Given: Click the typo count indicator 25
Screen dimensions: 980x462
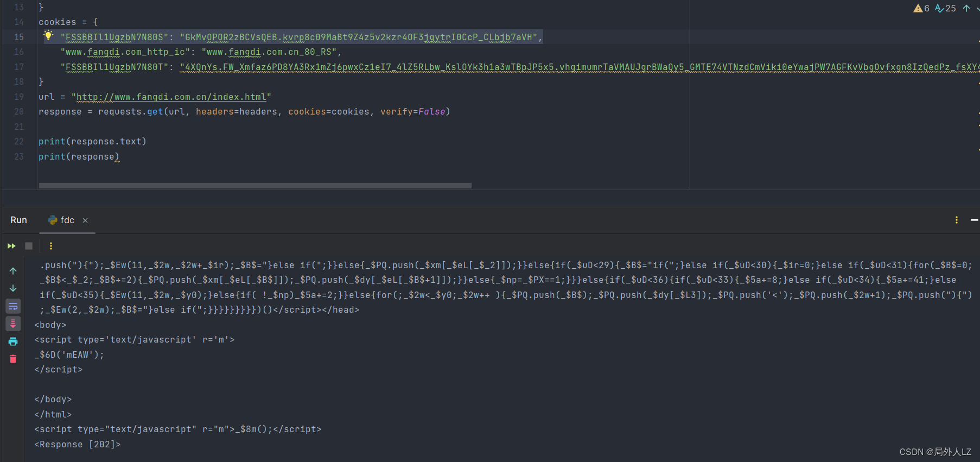Looking at the screenshot, I should coord(945,8).
